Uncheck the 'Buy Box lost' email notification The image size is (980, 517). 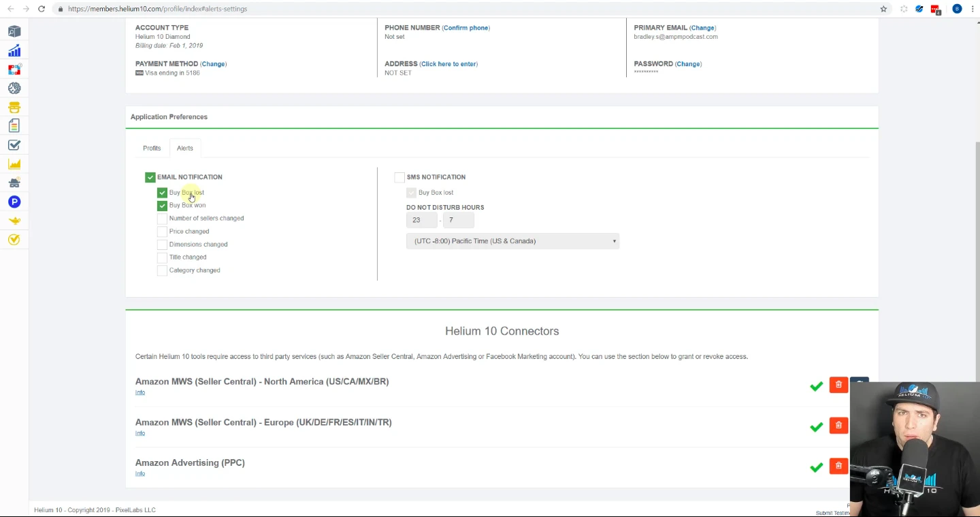[162, 192]
